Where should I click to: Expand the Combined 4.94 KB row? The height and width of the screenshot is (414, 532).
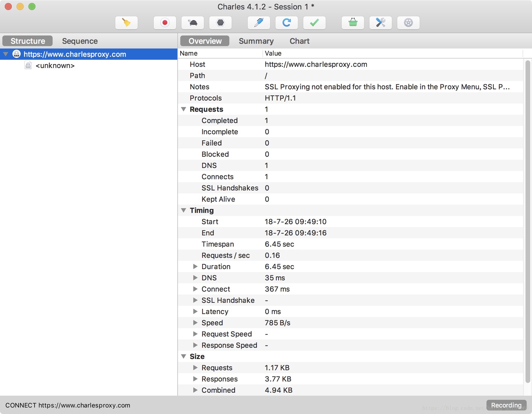point(195,390)
